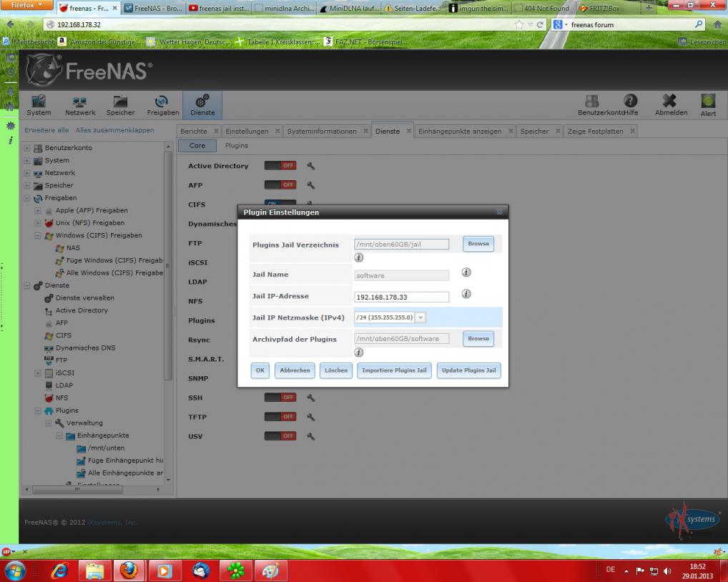
Task: Open Internet Explorer from the taskbar
Action: (59, 571)
